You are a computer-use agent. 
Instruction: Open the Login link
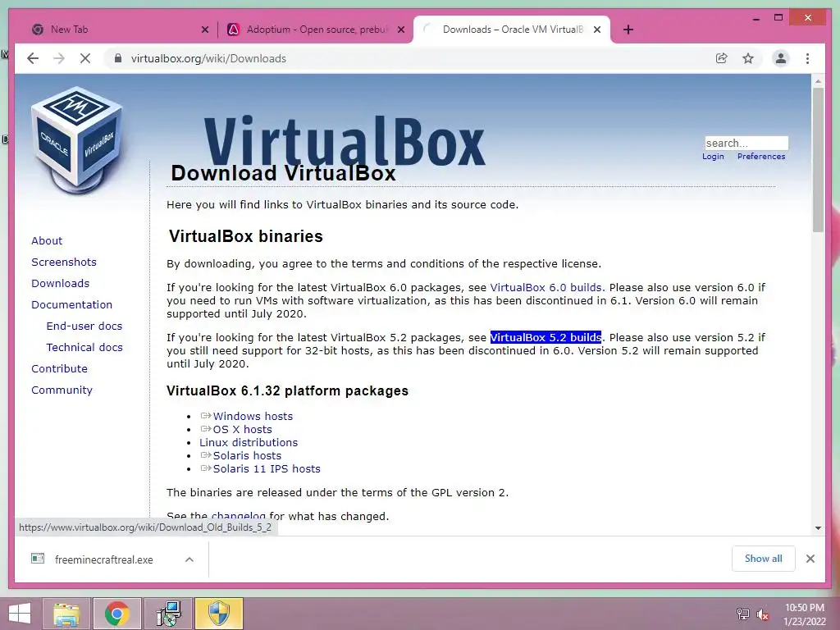(x=713, y=157)
